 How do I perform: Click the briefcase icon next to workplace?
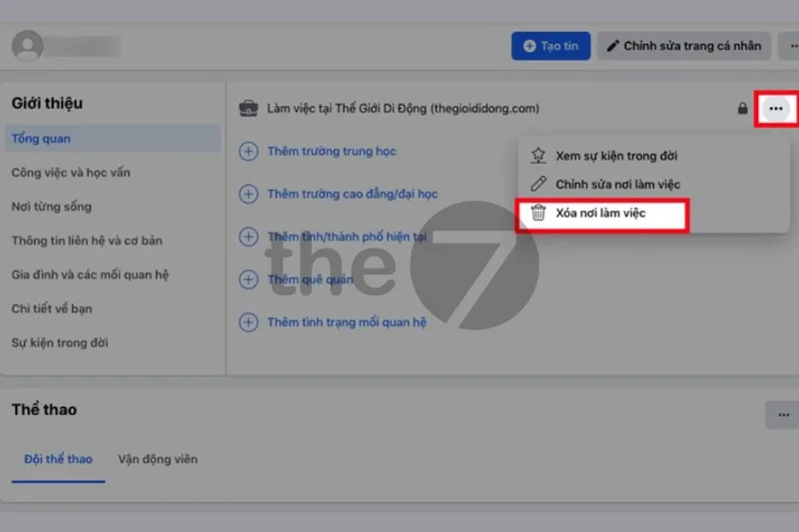[249, 109]
